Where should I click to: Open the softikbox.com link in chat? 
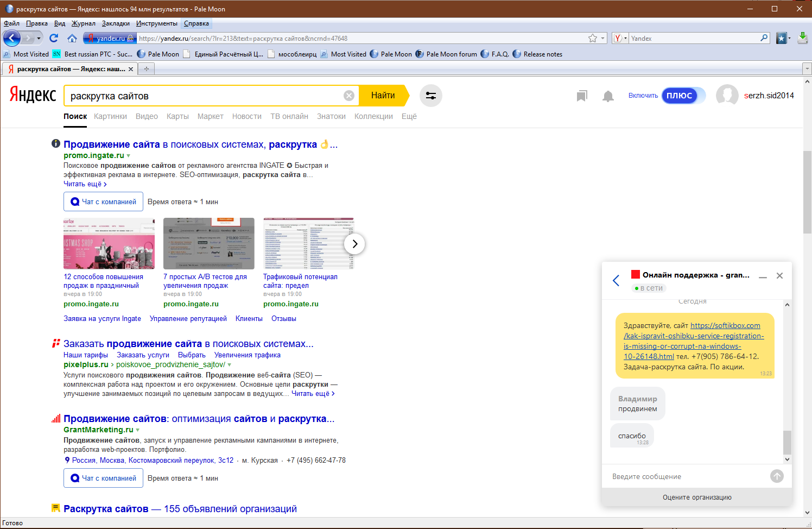pos(693,341)
